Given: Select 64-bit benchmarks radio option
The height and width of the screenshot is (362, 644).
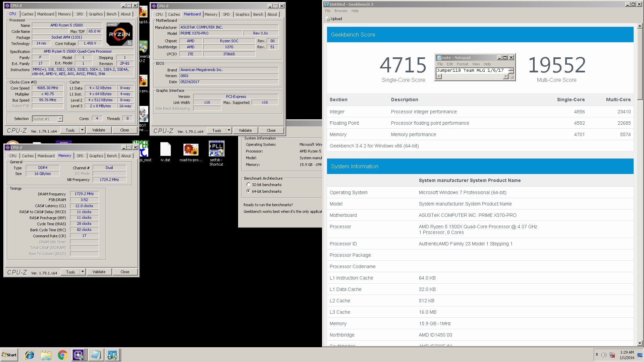Looking at the screenshot, I should 249,191.
